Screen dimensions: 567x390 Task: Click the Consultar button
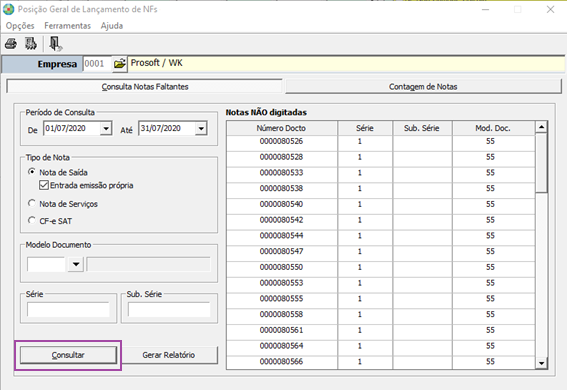68,355
